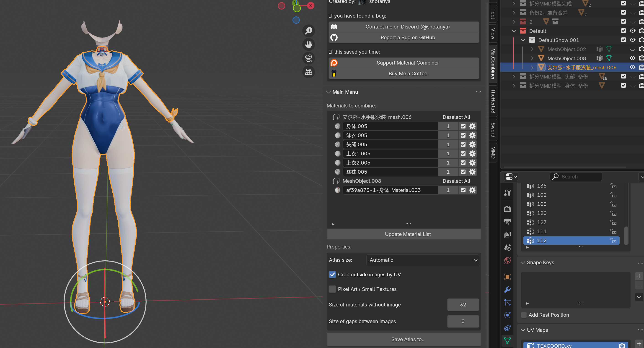644x348 pixels.
Task: Enable Pixel Art / Small Textures option
Action: pyautogui.click(x=332, y=289)
